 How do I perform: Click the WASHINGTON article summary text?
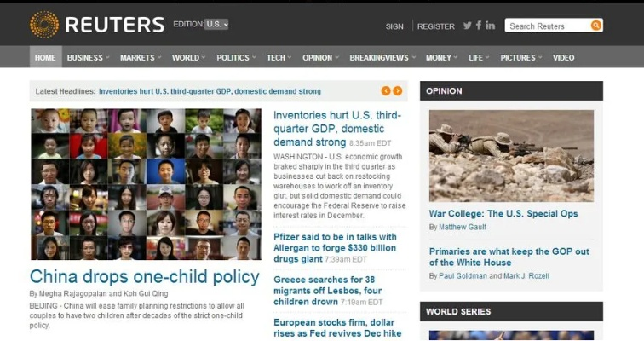click(339, 186)
